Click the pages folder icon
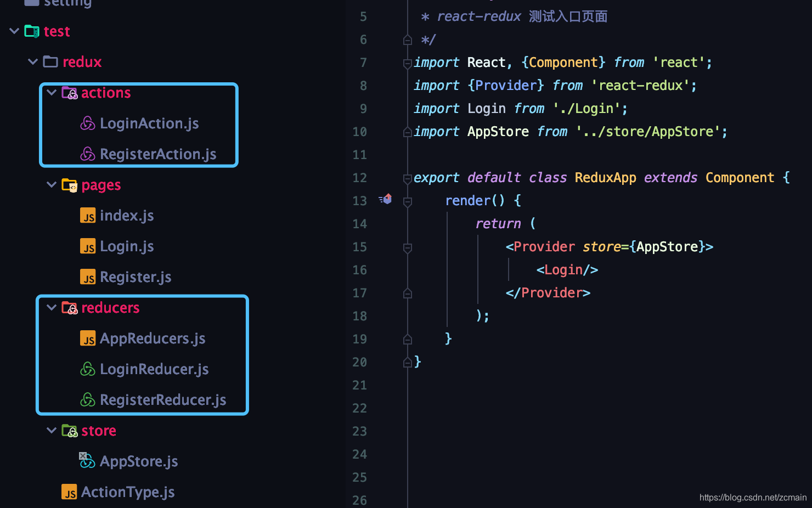The image size is (812, 508). click(69, 185)
